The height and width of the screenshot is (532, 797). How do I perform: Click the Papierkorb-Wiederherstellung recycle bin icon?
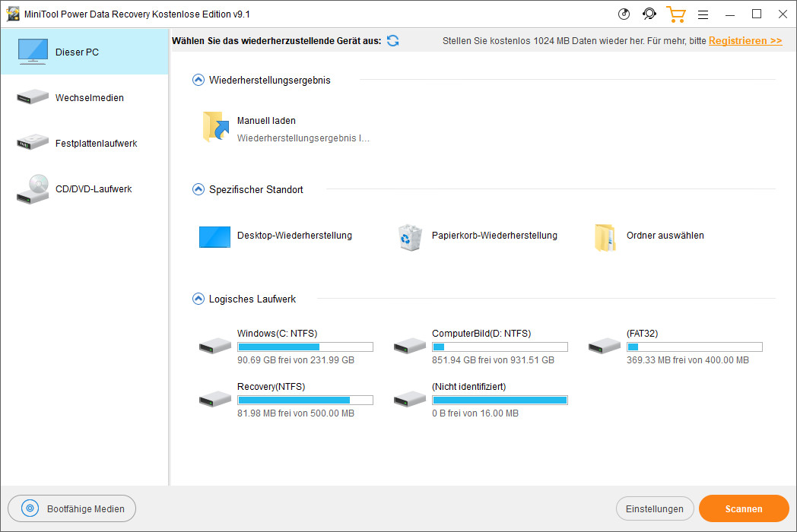pos(410,237)
